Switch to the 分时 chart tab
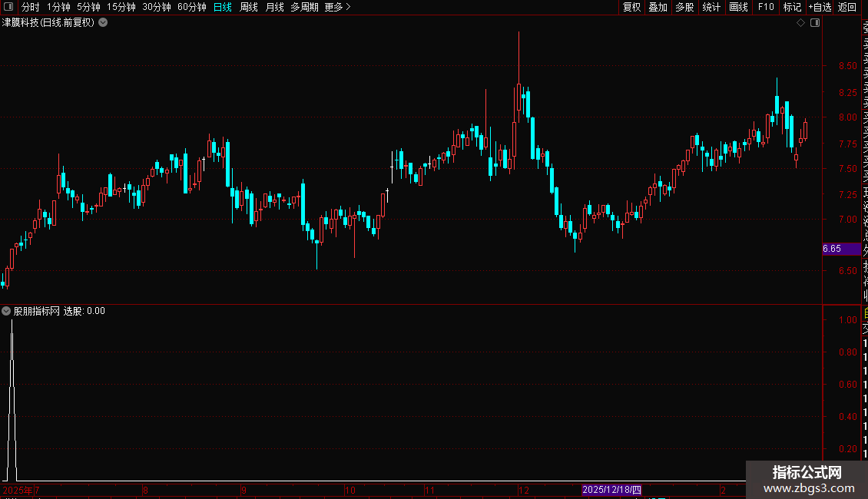This screenshot has width=868, height=499. [31, 7]
